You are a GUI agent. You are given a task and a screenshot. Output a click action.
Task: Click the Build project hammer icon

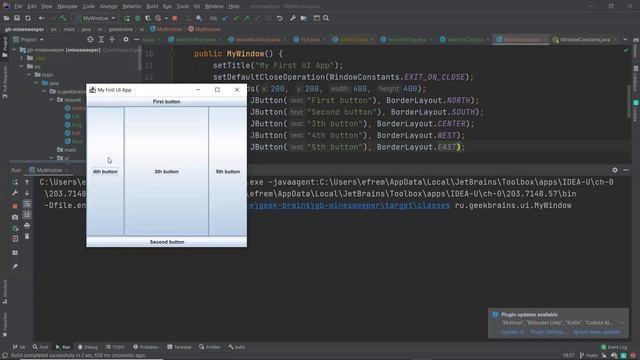tap(63, 18)
